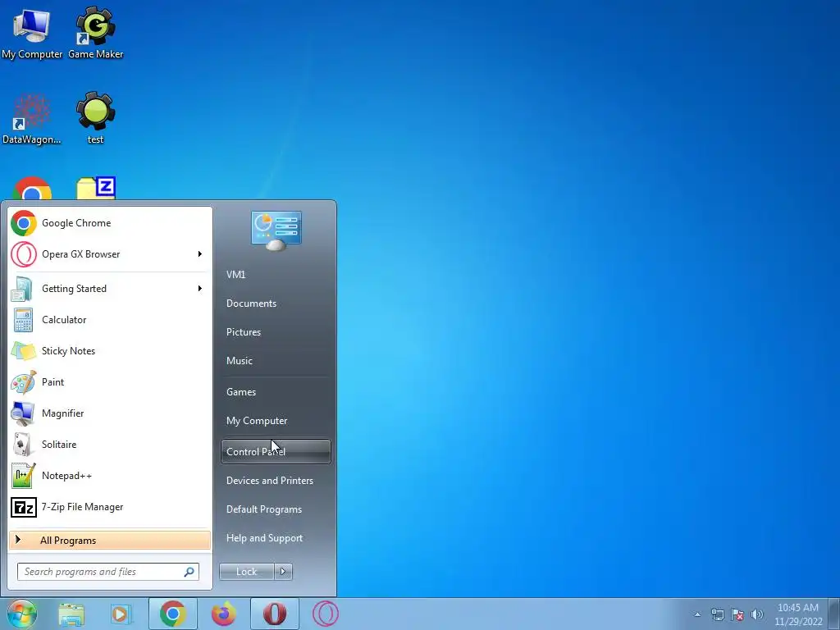
Task: Open Solitaire from Start menu
Action: point(111,444)
